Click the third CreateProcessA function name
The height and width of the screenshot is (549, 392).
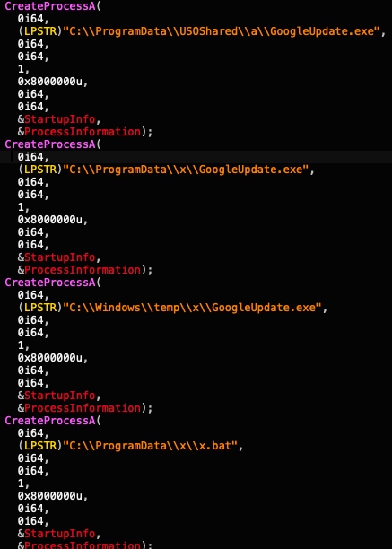(50, 283)
